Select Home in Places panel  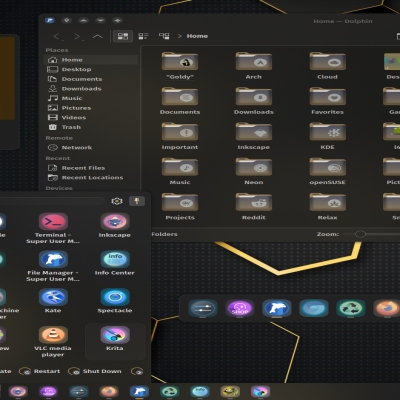coord(91,60)
